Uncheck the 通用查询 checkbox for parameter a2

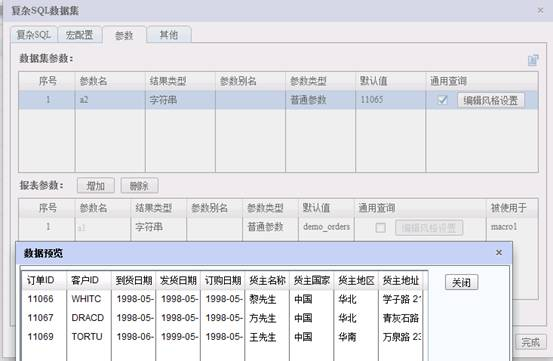tap(442, 100)
